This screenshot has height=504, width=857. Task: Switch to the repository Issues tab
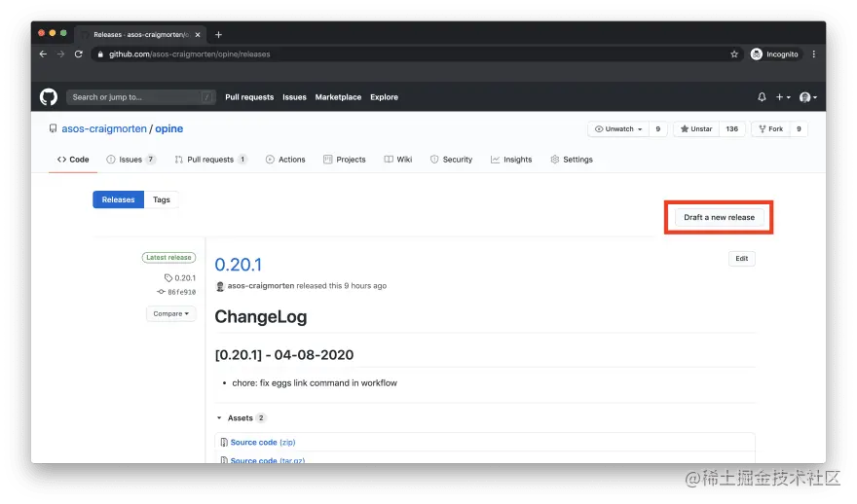pos(130,160)
